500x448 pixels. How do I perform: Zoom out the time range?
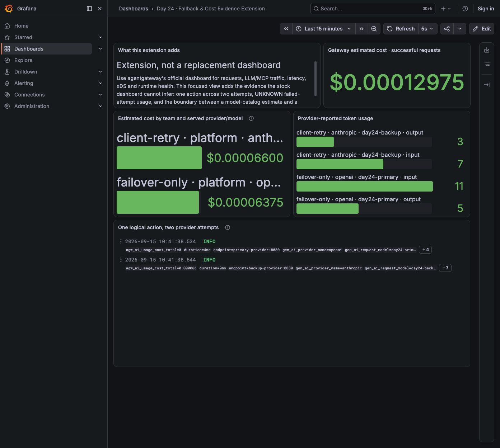(374, 29)
